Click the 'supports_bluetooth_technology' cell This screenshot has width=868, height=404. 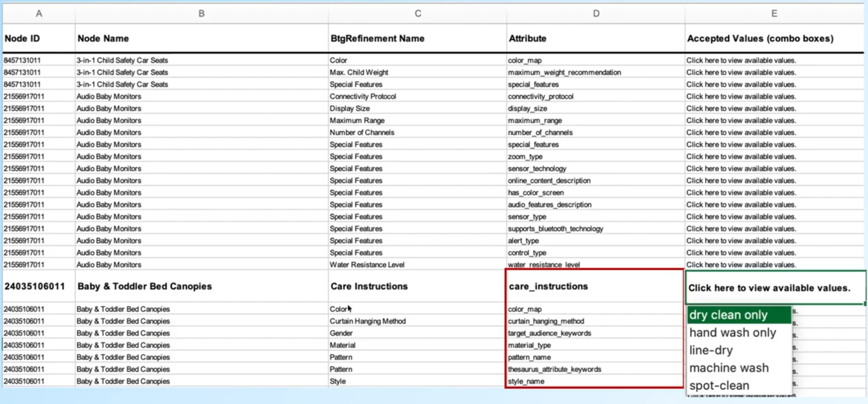tap(555, 229)
